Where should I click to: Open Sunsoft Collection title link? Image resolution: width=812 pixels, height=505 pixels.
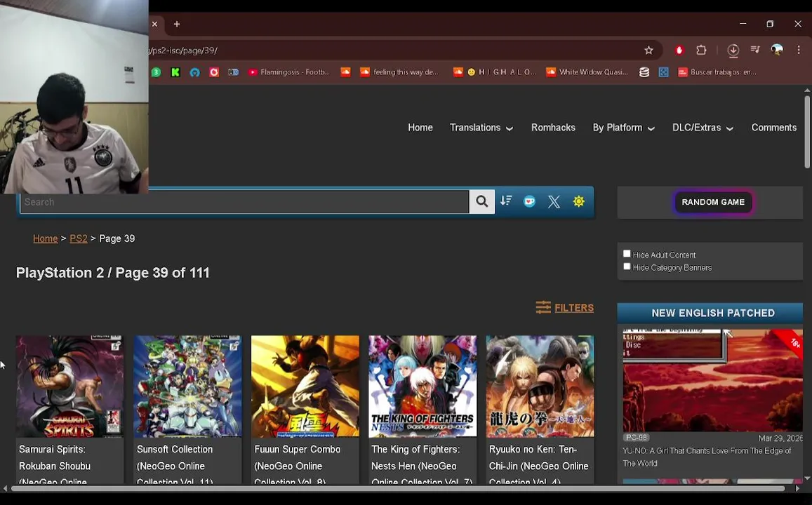pyautogui.click(x=175, y=464)
